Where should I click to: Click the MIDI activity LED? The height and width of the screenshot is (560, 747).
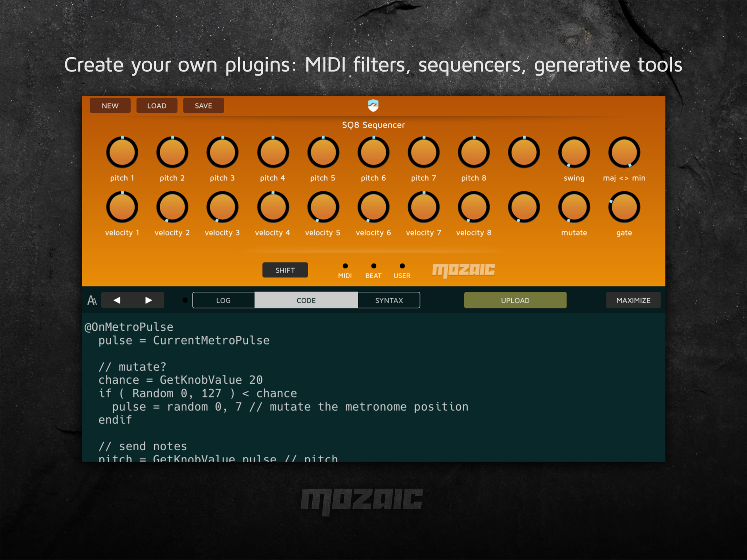tap(345, 266)
